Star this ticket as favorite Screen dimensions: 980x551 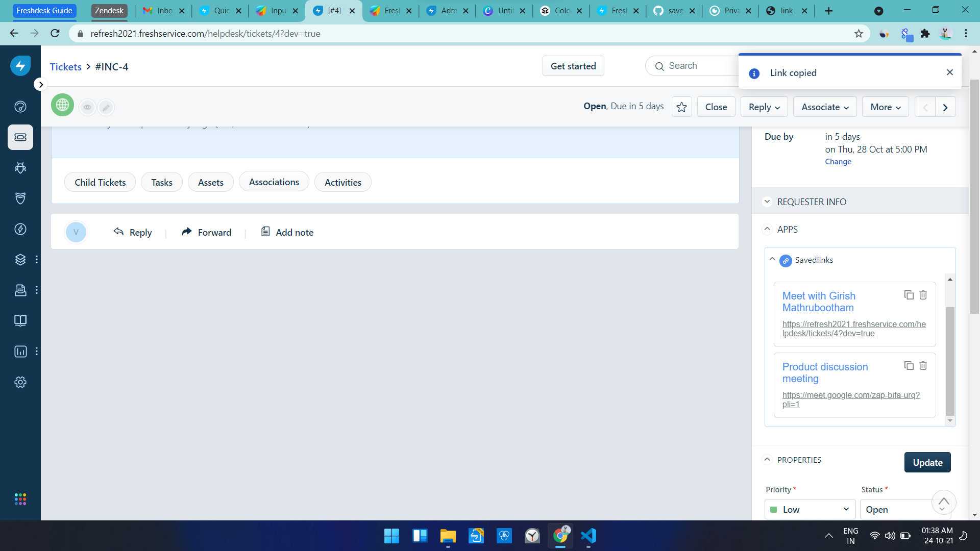coord(681,107)
